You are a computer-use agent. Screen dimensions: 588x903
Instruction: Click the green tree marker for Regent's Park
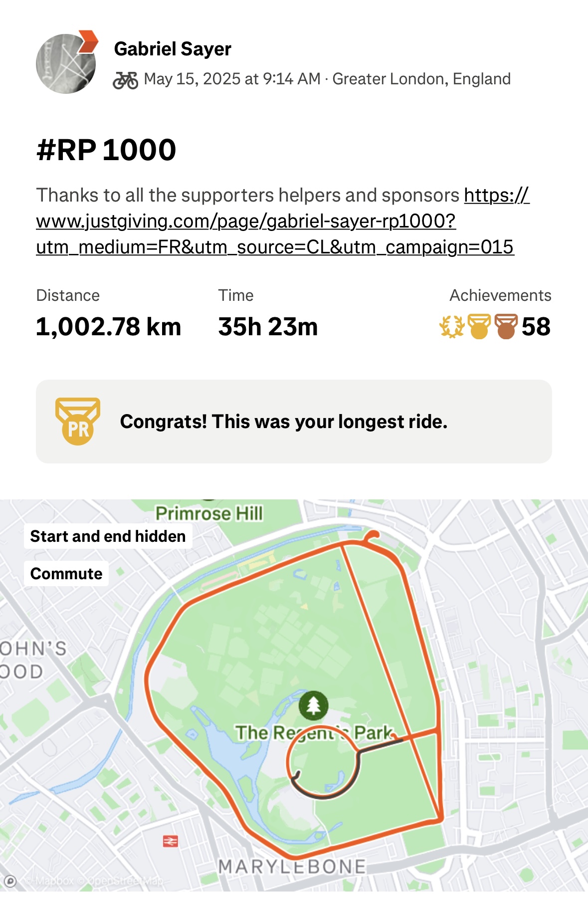point(313,705)
